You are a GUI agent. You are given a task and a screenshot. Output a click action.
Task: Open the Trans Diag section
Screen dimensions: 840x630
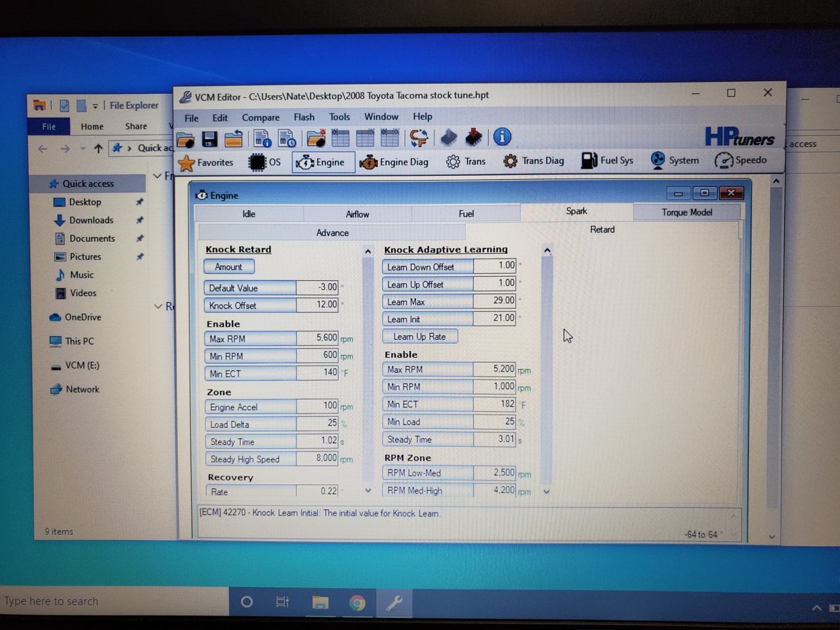pyautogui.click(x=534, y=161)
